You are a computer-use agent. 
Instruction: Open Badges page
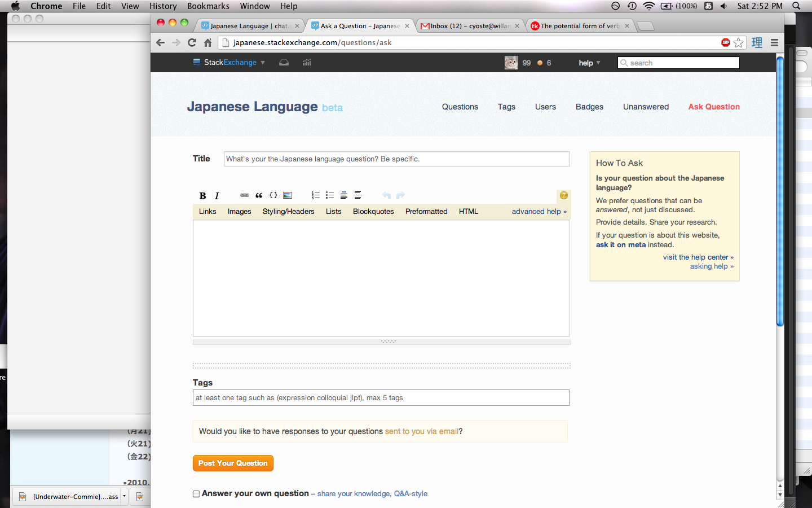tap(589, 107)
